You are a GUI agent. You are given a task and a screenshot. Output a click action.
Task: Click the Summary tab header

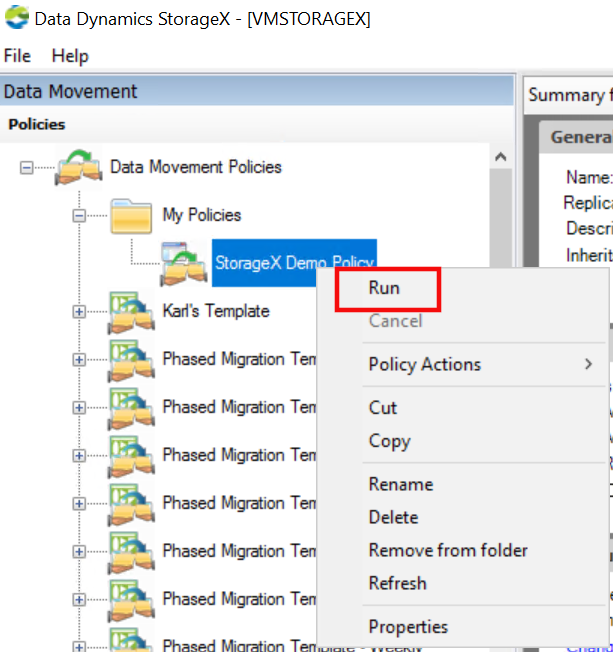(x=568, y=95)
